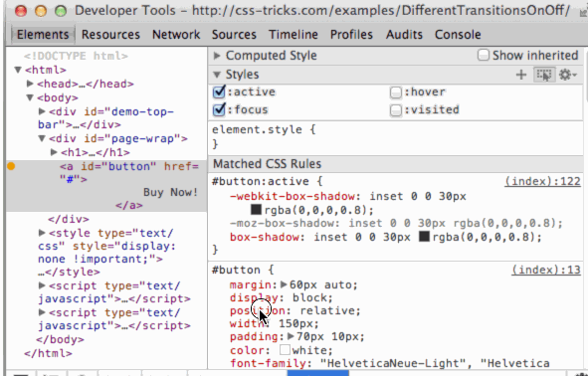
Task: Click the element.style rule block
Action: (396, 137)
